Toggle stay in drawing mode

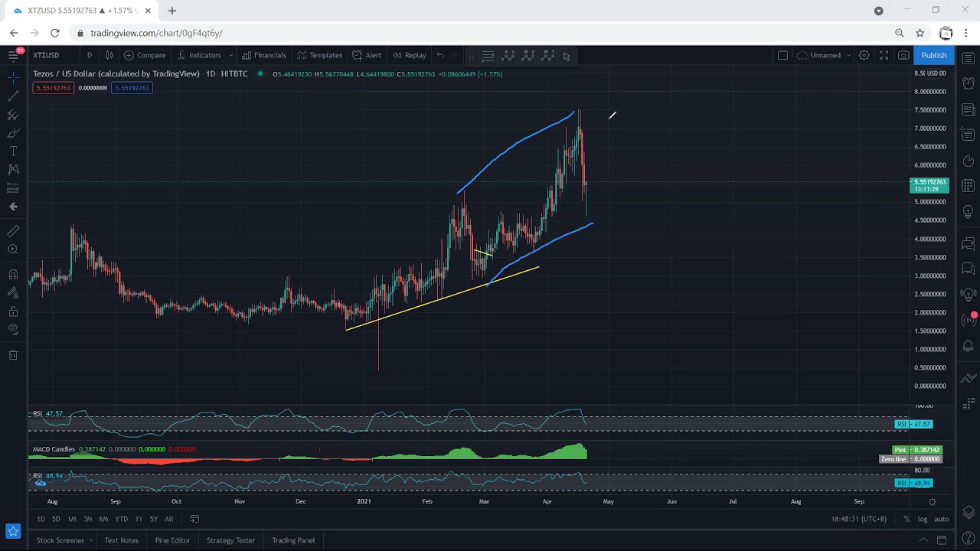point(13,292)
